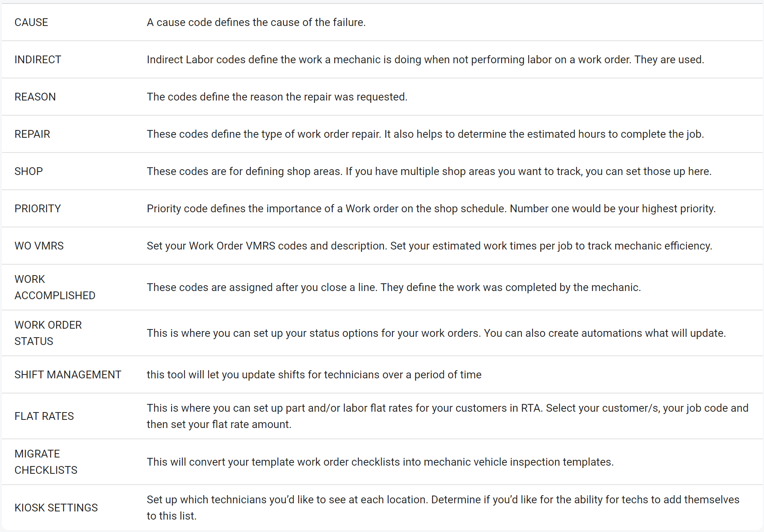764x532 pixels.
Task: Select SHIFT MANAGEMENT tool
Action: tap(68, 375)
